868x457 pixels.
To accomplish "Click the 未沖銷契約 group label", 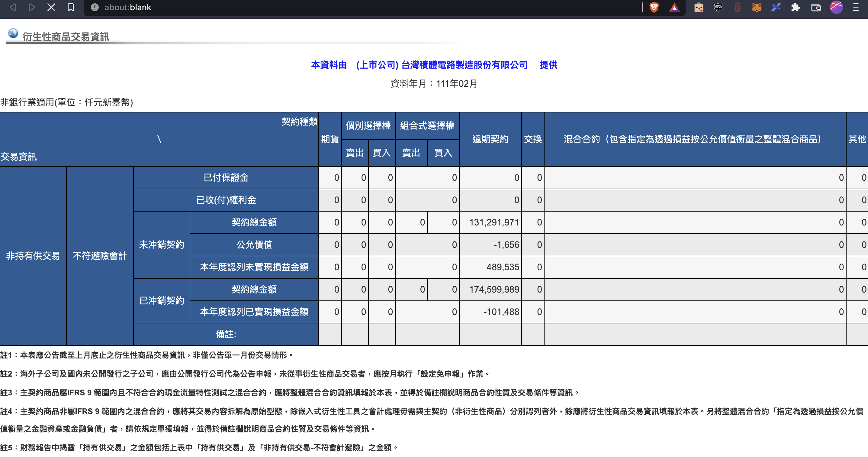I will pyautogui.click(x=161, y=245).
